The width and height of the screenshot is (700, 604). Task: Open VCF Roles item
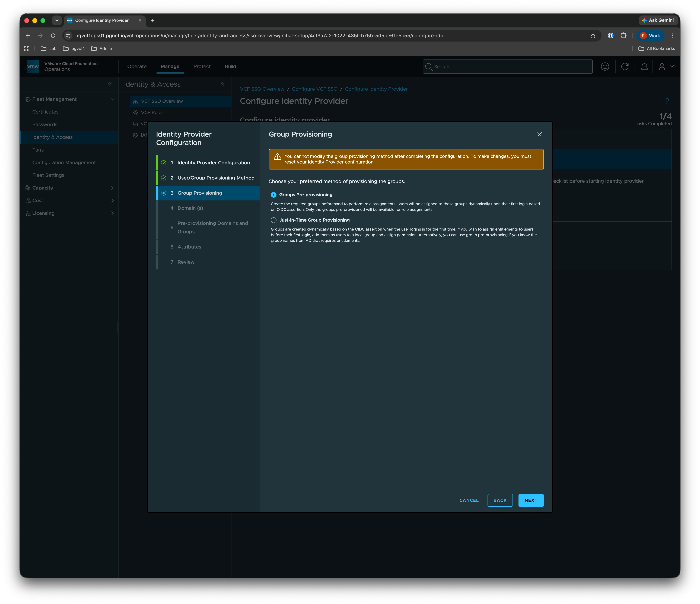(152, 113)
